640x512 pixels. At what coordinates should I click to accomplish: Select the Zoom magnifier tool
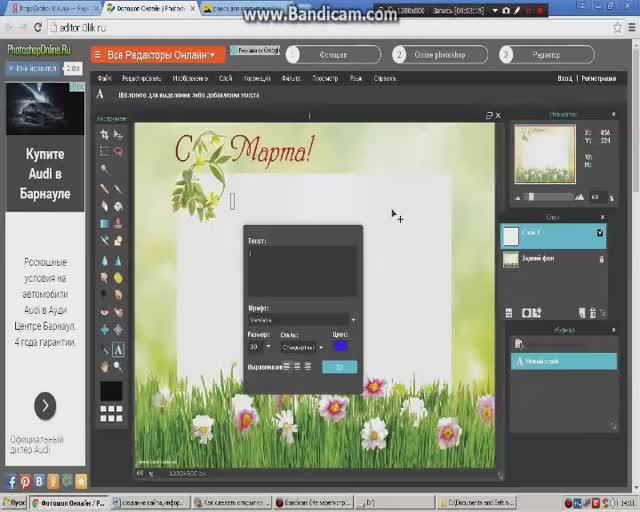coord(118,366)
